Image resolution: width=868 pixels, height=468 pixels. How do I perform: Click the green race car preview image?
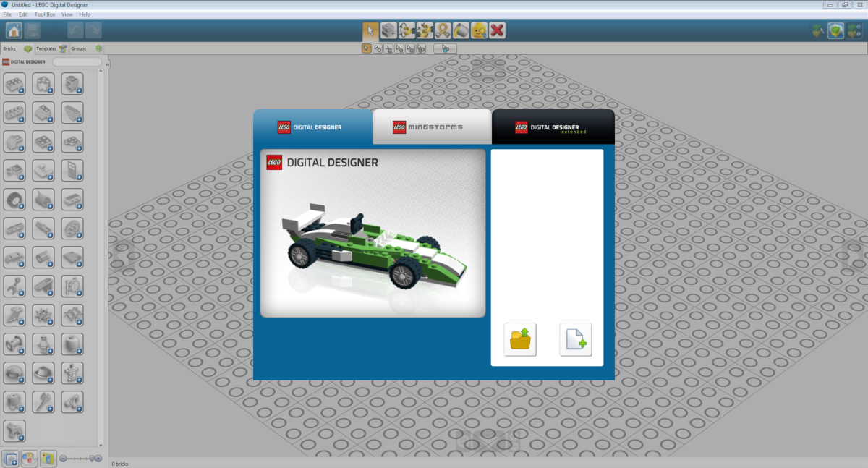373,233
